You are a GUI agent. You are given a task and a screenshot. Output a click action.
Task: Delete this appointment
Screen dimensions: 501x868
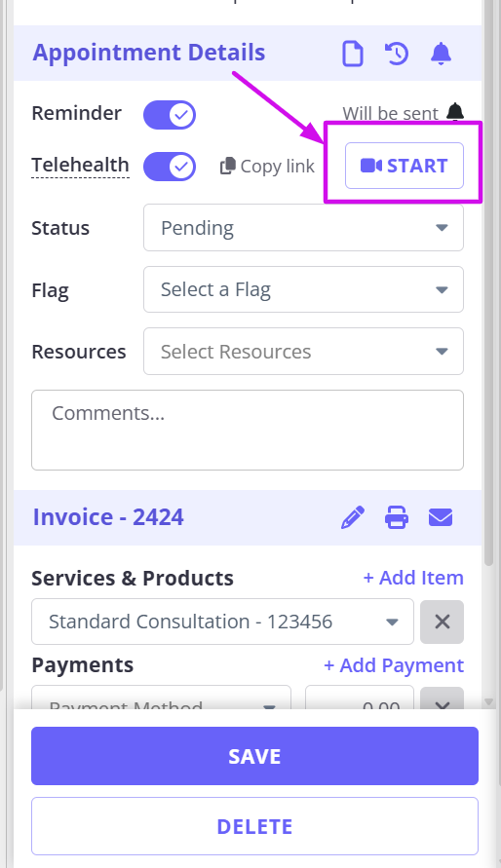coord(254,826)
